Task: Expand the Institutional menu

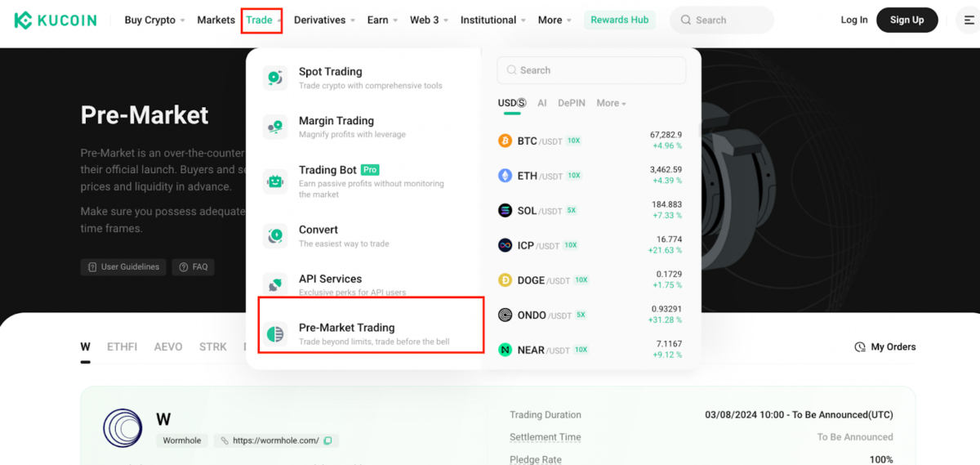Action: (493, 20)
